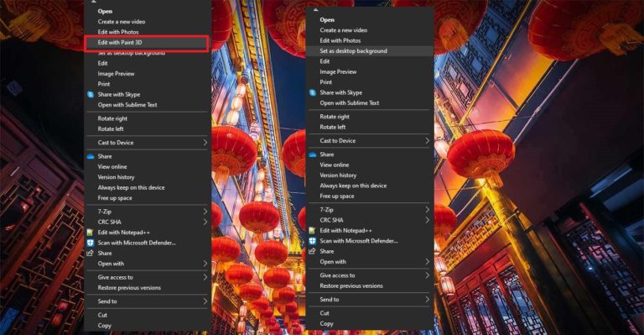Expand the 7-Zip submenu arrow in right menu
The image size is (644, 335).
(427, 210)
